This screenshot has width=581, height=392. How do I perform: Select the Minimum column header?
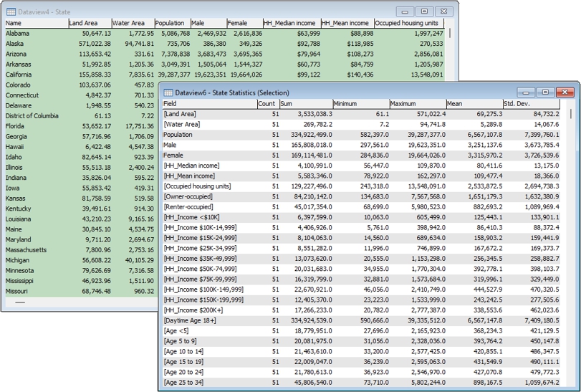362,104
